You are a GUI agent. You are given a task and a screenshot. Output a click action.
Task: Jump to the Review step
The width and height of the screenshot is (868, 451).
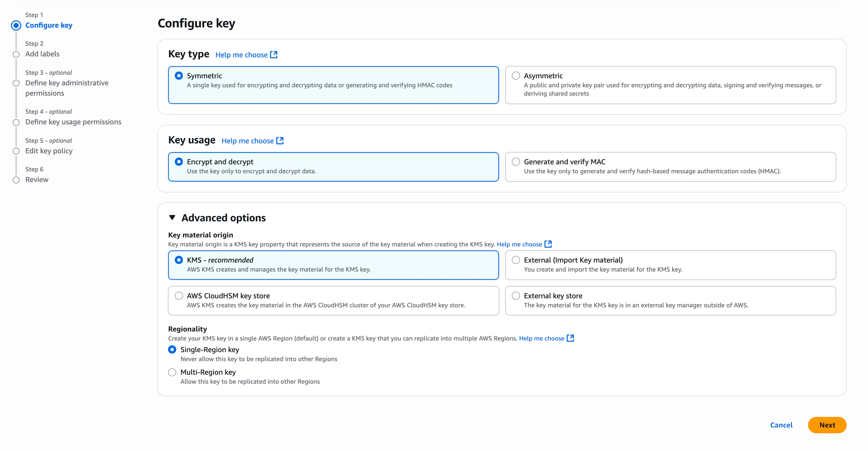coord(37,179)
